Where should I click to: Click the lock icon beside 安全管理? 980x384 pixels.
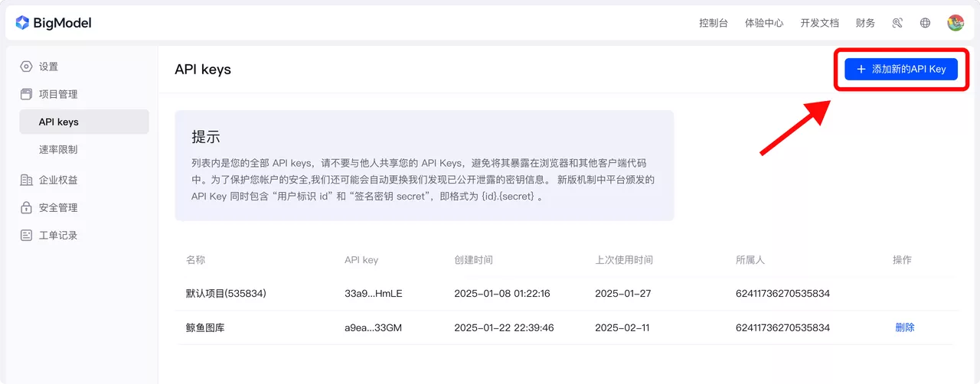click(26, 207)
